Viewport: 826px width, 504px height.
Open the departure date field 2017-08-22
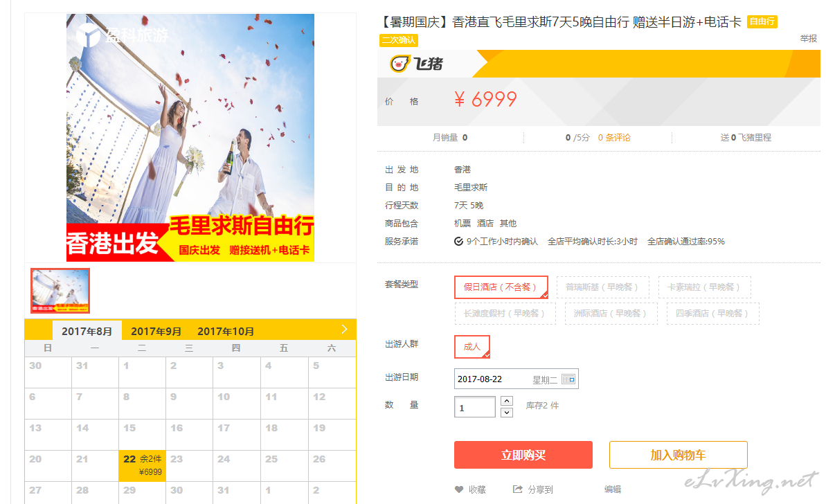pyautogui.click(x=517, y=379)
